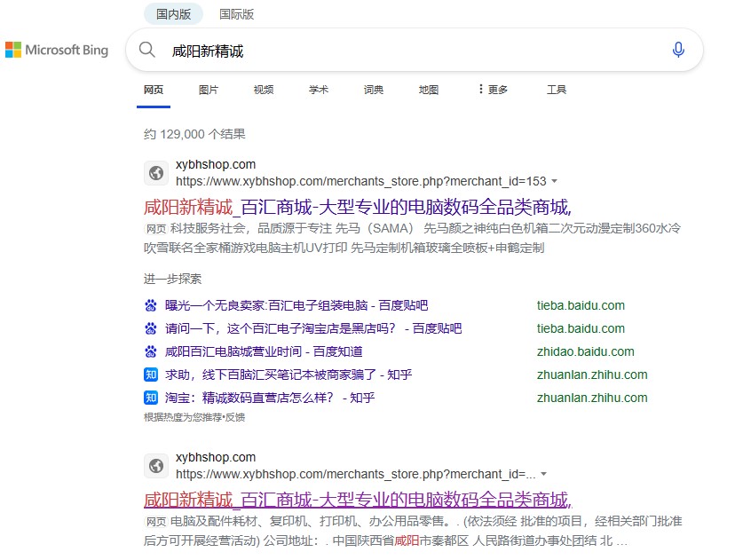This screenshot has height=560, width=735.
Task: Click the Baidu paw icon beside 咸阳百汇电脑城营业时间
Action: pos(151,351)
